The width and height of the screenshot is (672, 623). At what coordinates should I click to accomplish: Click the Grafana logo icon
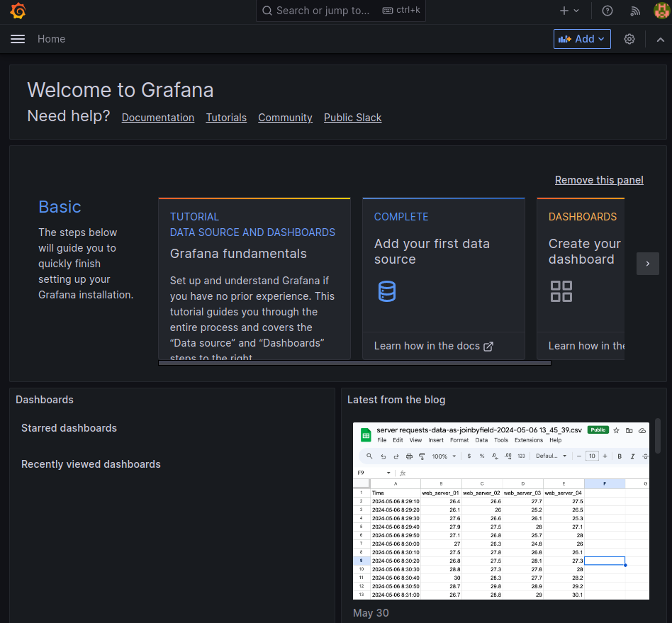click(18, 11)
